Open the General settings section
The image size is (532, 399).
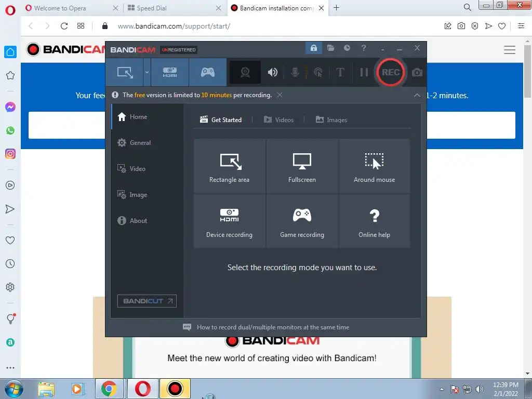[147, 143]
